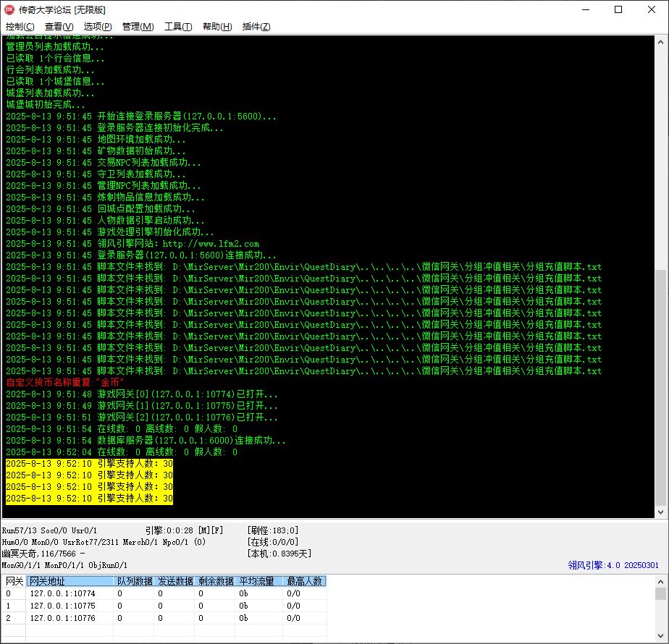This screenshot has width=669, height=644.
Task: Click status text 引擎:0:0:28 [M][F]
Action: point(185,530)
